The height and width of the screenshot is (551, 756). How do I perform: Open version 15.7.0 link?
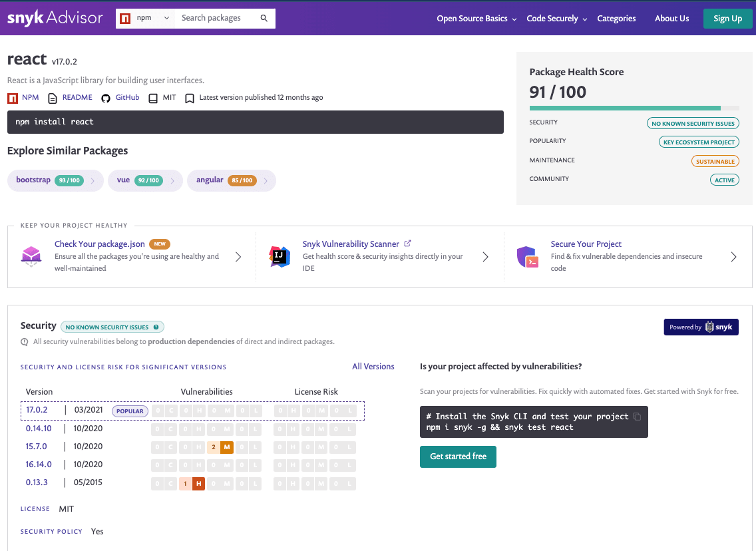36,447
